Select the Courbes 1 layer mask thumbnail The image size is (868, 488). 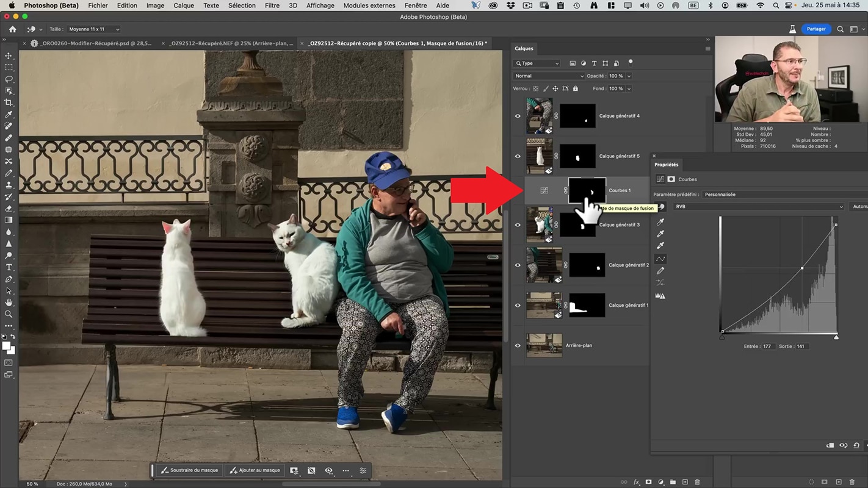(x=587, y=190)
